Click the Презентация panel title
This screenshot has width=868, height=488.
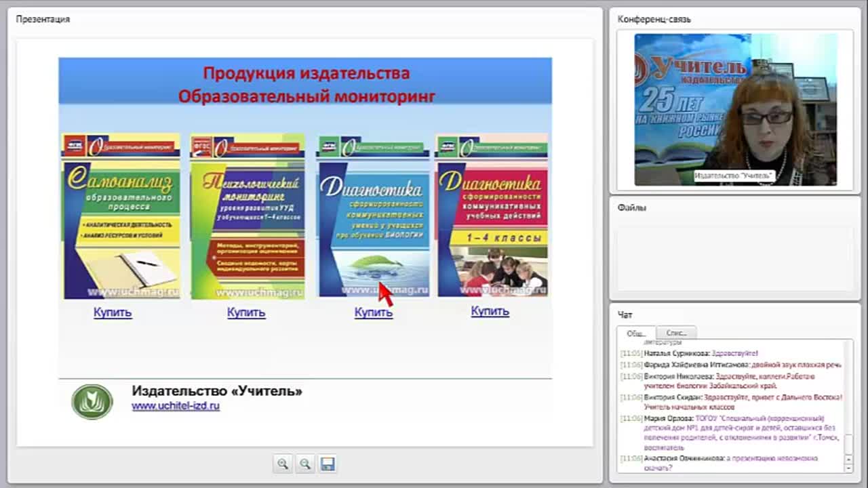pos(43,19)
